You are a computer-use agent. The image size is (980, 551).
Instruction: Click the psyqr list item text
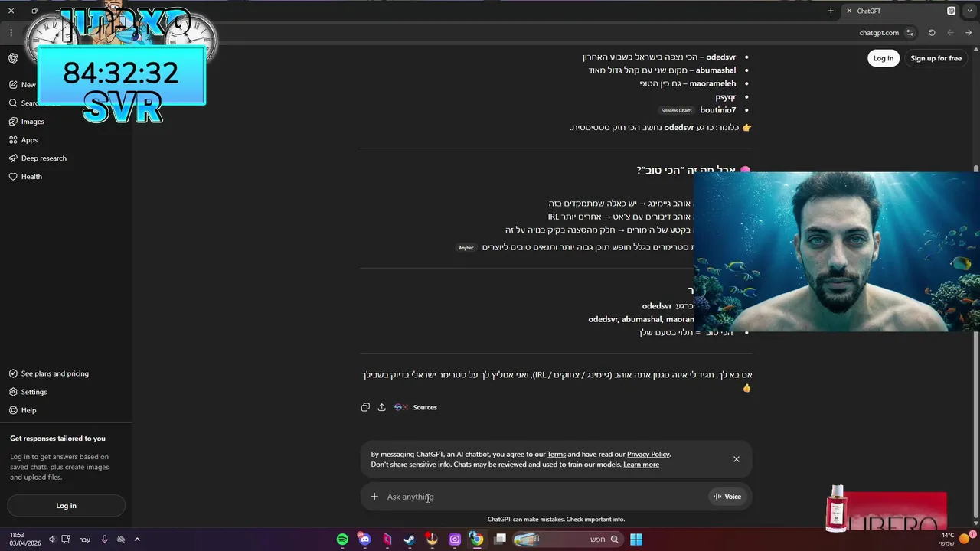click(x=726, y=97)
